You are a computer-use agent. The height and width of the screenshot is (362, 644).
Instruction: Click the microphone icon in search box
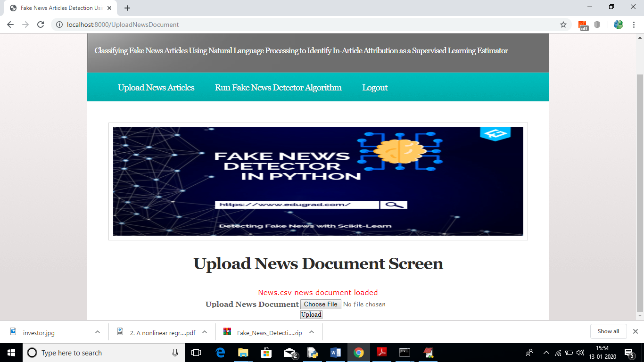(x=175, y=353)
